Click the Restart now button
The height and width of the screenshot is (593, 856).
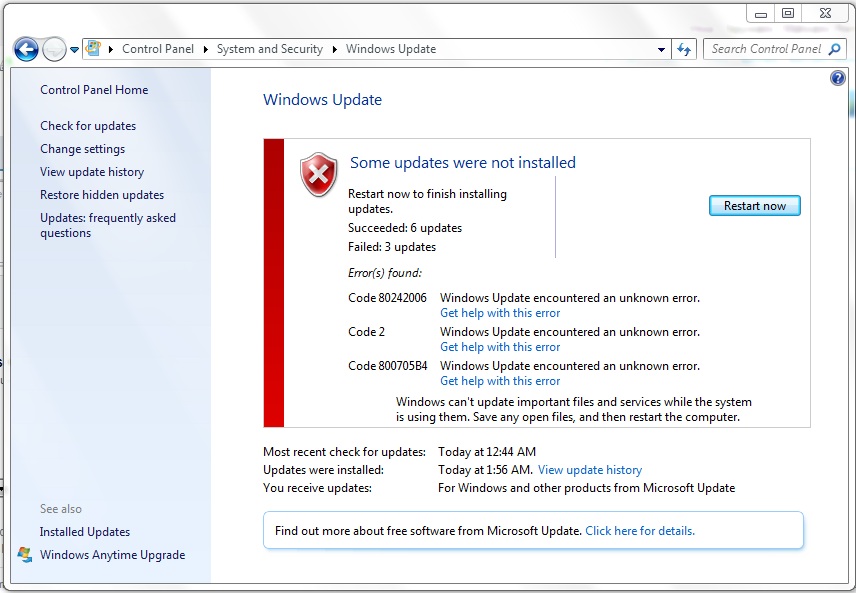point(754,206)
